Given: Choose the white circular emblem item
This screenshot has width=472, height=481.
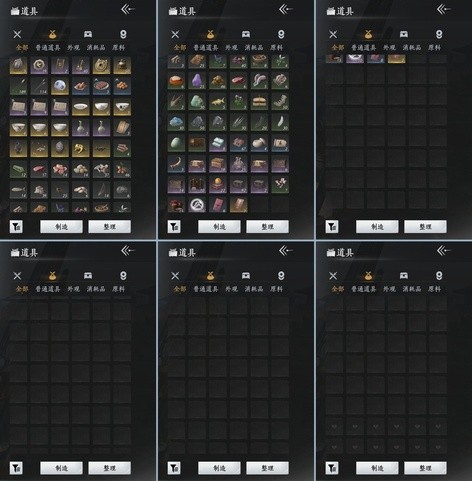Looking at the screenshot, I should [x=197, y=205].
